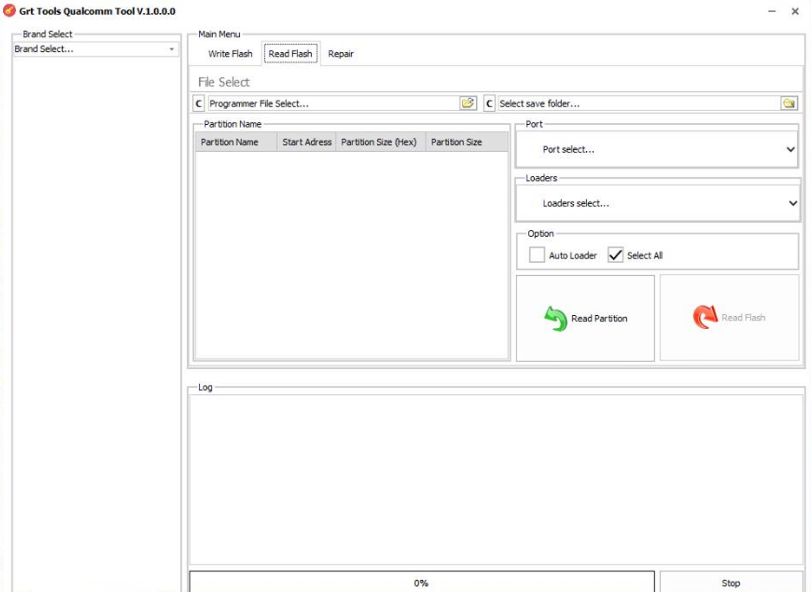
Task: Enable the Auto Loader checkbox
Action: click(x=537, y=255)
